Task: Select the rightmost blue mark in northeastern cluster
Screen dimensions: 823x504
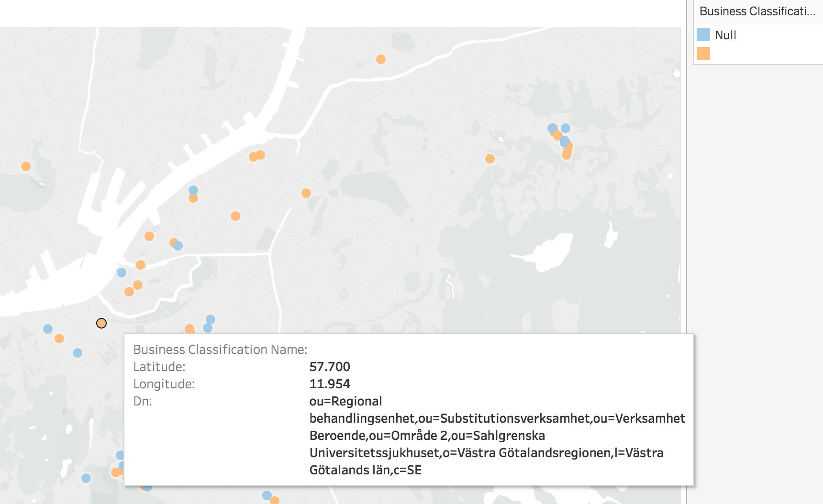Action: pyautogui.click(x=566, y=128)
